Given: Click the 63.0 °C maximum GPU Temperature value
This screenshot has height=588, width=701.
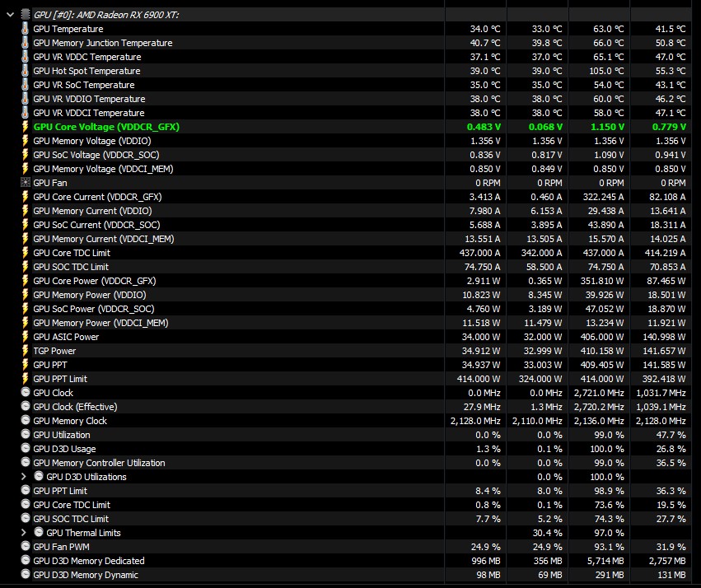Looking at the screenshot, I should pos(609,29).
